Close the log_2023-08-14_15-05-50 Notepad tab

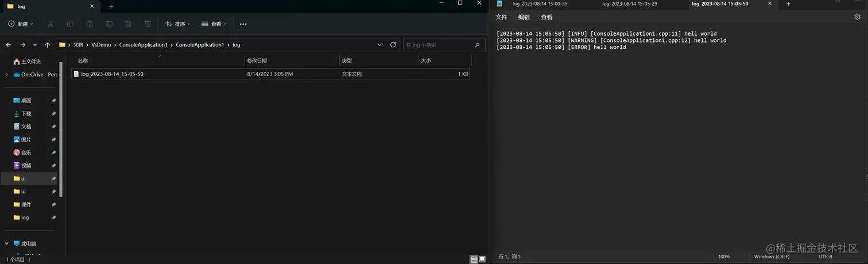pyautogui.click(x=770, y=3)
